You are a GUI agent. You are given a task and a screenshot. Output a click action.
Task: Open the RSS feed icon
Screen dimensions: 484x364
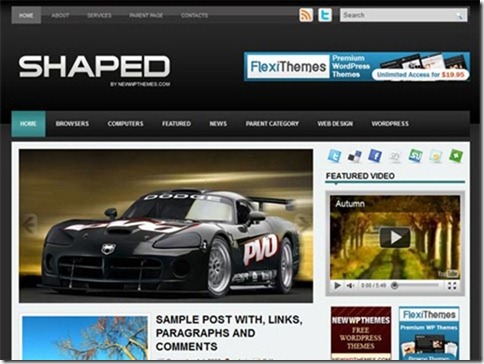[x=306, y=15]
